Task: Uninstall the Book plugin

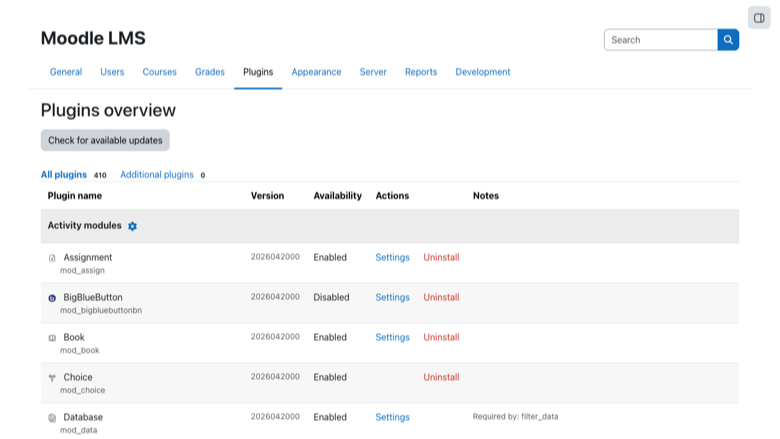Action: pyautogui.click(x=441, y=337)
